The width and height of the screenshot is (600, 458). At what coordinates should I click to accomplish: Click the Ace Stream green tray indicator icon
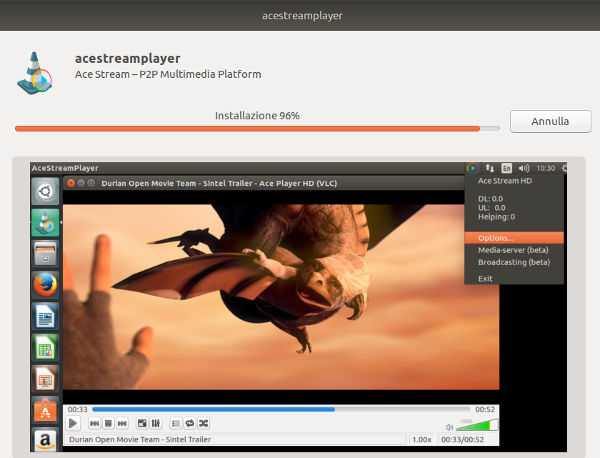(x=472, y=168)
